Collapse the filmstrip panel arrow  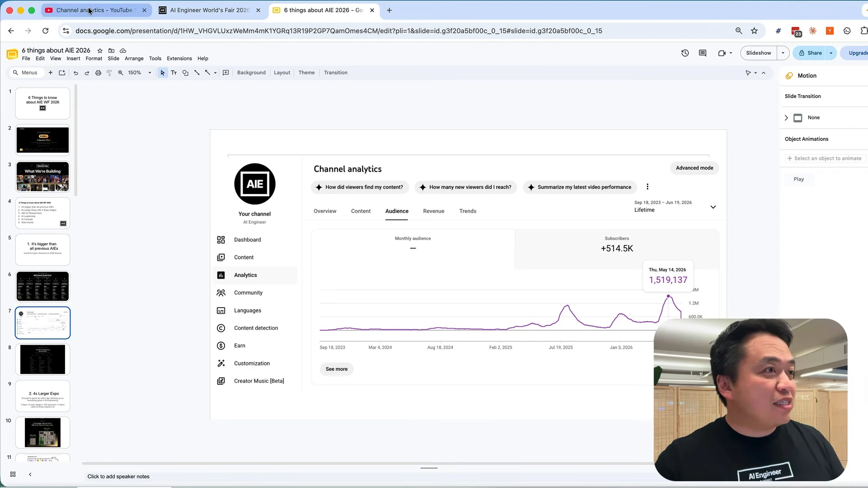pyautogui.click(x=30, y=474)
